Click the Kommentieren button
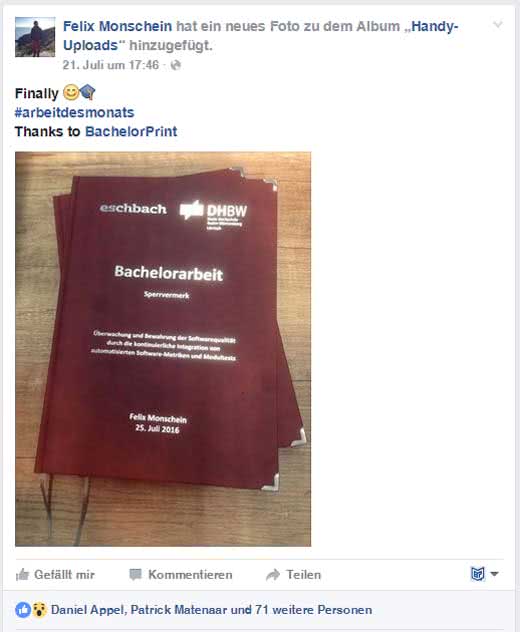The height and width of the screenshot is (632, 520). point(181,574)
